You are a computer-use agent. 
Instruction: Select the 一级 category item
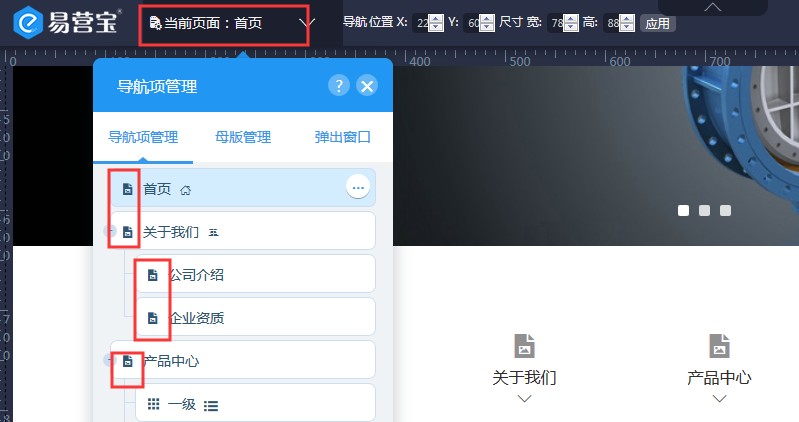click(x=256, y=403)
